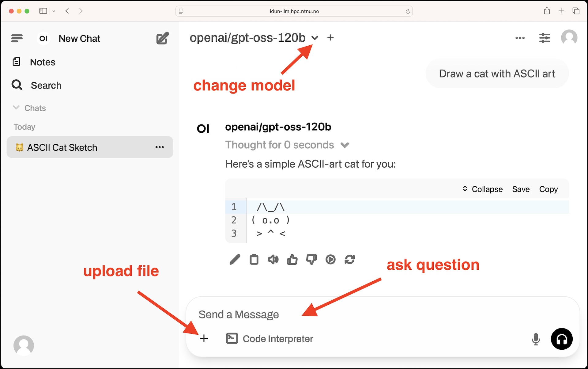Open the New Chat label in the sidebar
Viewport: 588px width, 369px height.
point(79,38)
